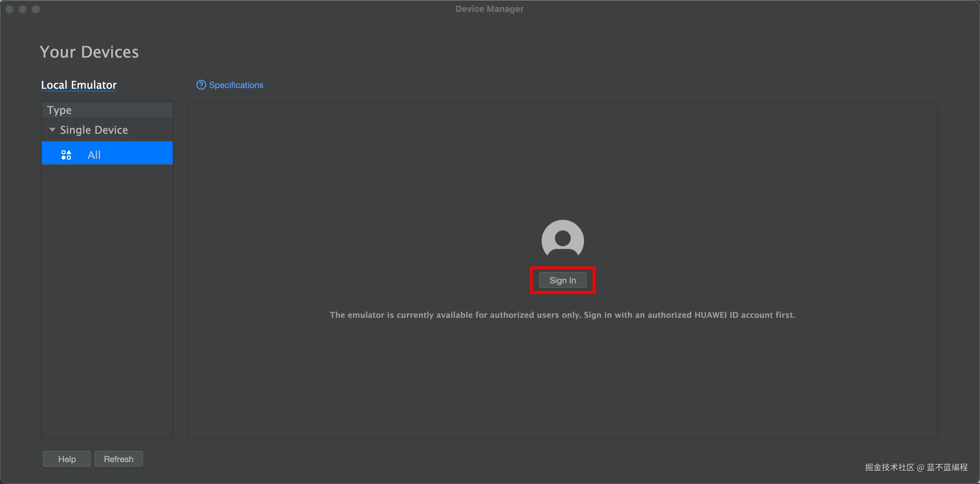Click the Device Manager title bar text
The image size is (980, 484).
click(489, 9)
